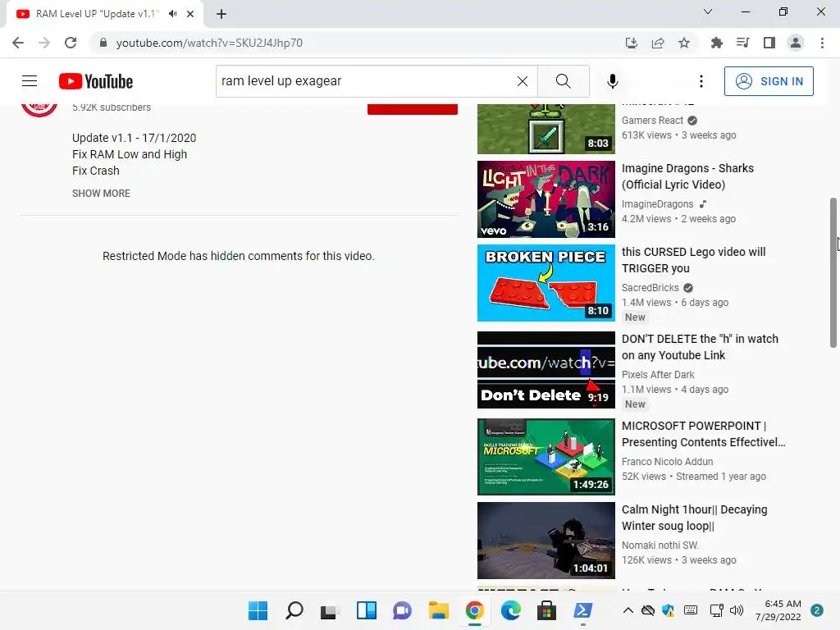Visit Nomaki nothi SW. channel
Image resolution: width=840 pixels, height=630 pixels.
(660, 546)
